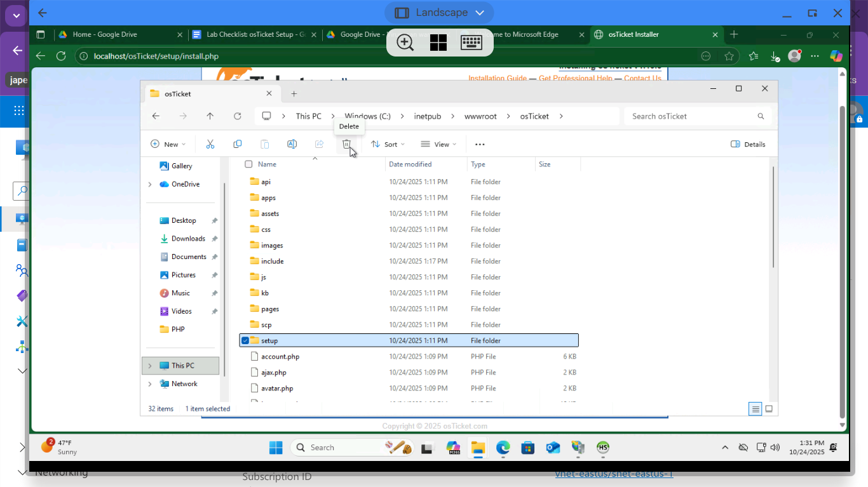Image resolution: width=868 pixels, height=487 pixels.
Task: Open the Installation Guide link
Action: 498,78
